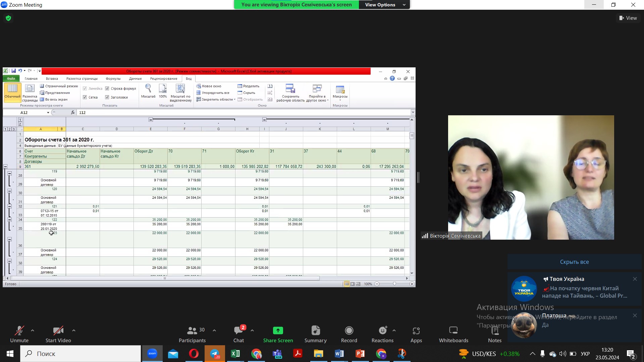Click Перейти в другое окно button

click(317, 93)
